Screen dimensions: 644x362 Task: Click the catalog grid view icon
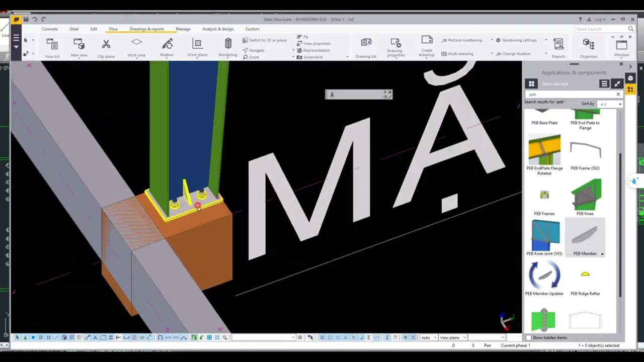531,84
